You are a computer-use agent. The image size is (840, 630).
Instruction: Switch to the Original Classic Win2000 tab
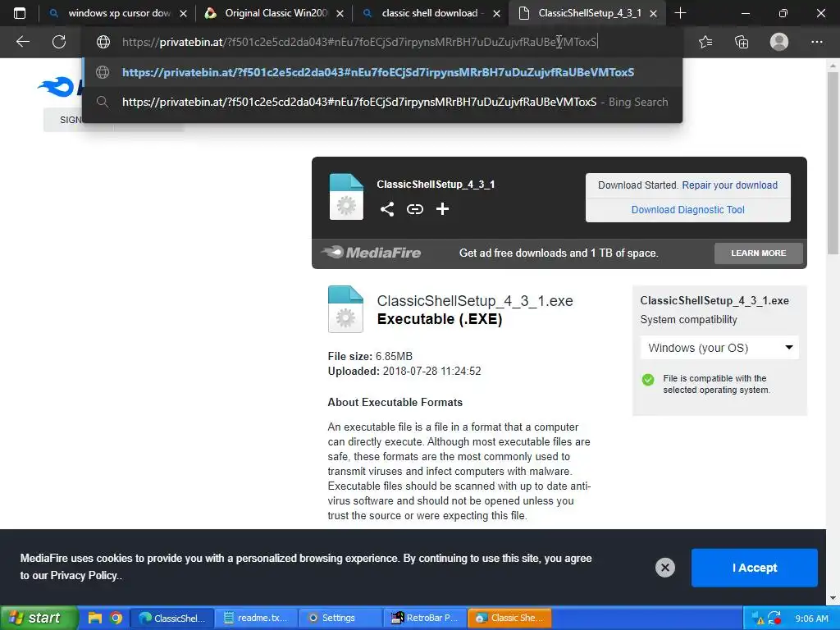(x=274, y=13)
